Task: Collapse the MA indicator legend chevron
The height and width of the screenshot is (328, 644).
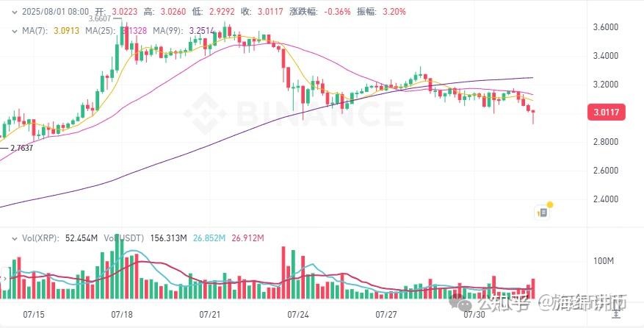Action: click(14, 30)
